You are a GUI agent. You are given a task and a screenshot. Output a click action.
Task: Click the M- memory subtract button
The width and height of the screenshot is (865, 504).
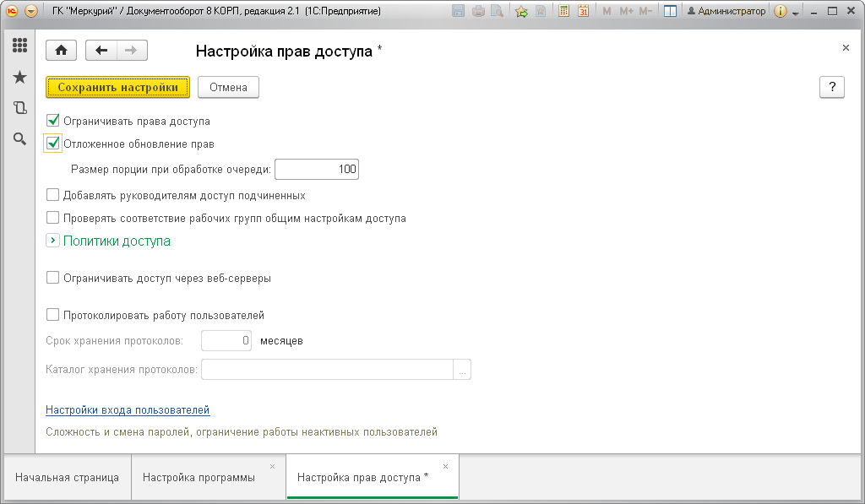645,11
